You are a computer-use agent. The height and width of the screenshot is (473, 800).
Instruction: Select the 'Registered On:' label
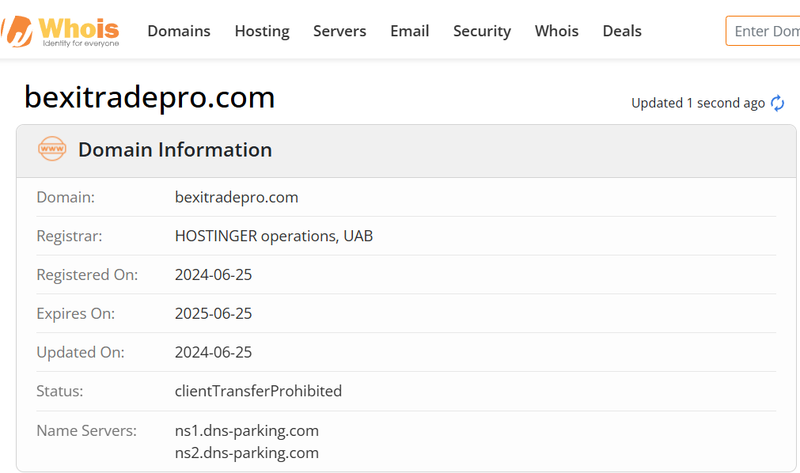[x=87, y=275]
